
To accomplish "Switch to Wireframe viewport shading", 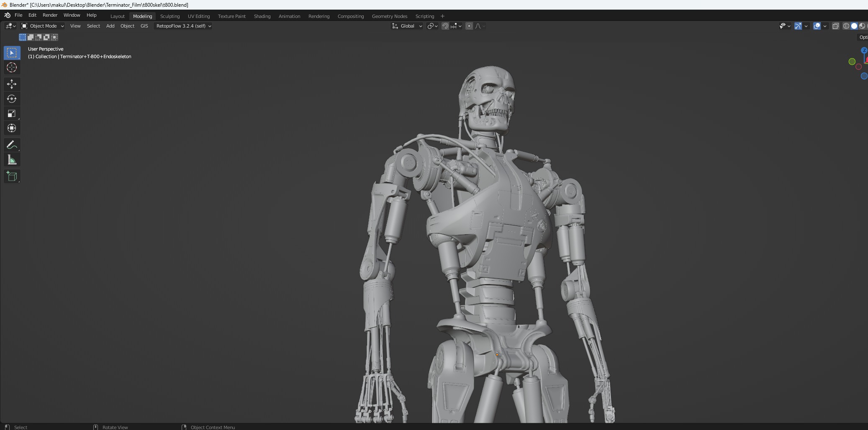I will [x=846, y=26].
